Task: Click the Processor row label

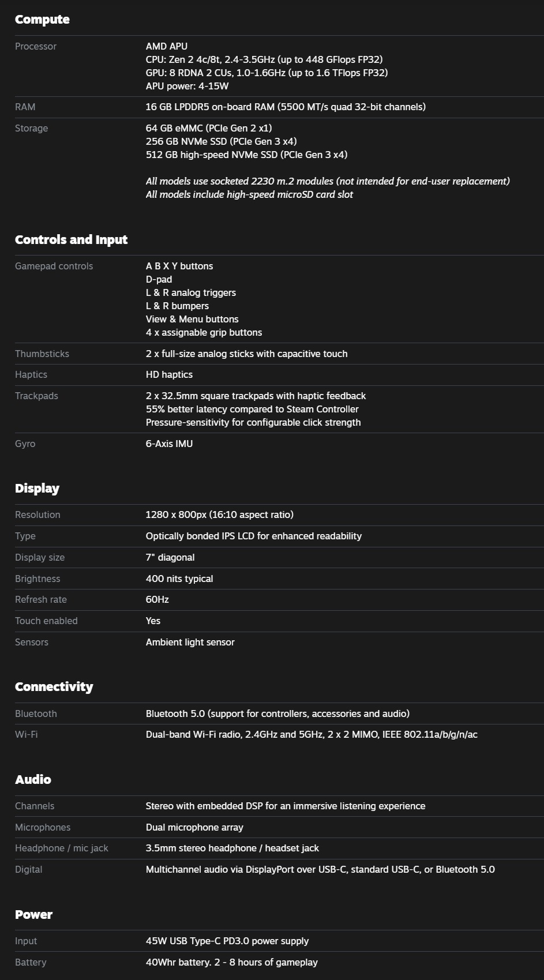Action: pyautogui.click(x=36, y=47)
